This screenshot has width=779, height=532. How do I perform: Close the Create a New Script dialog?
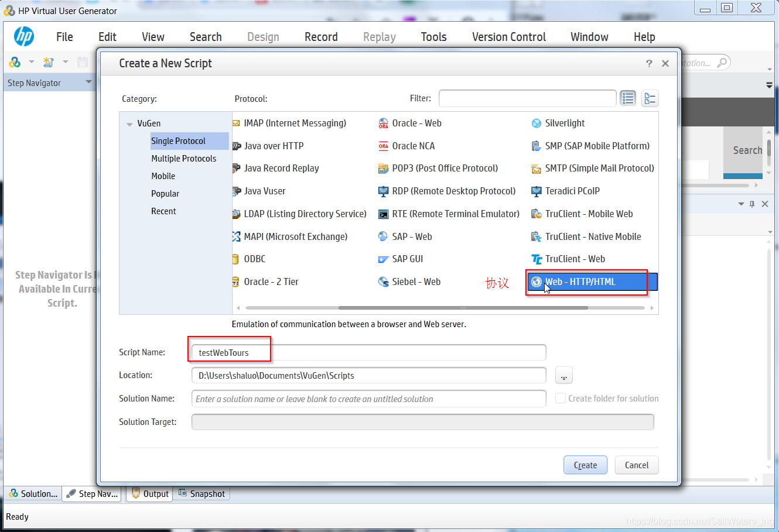pos(665,63)
